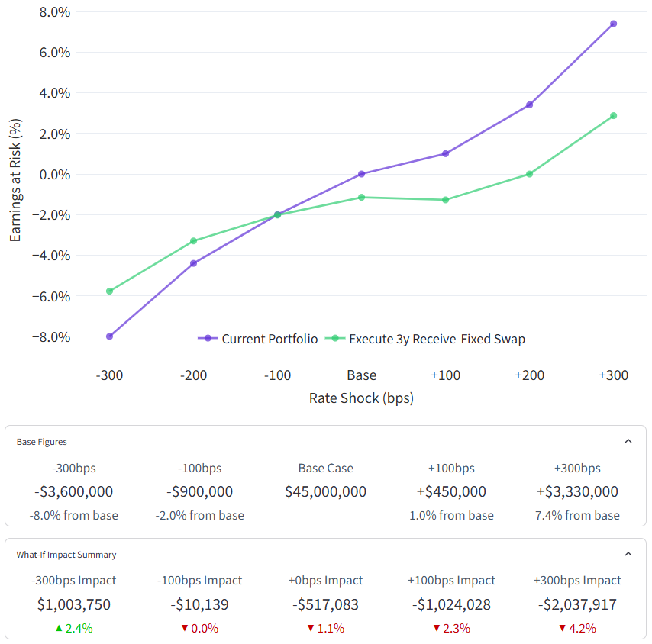652x644 pixels.
Task: Click Current Portfolio point at +200 shock
Action: pyautogui.click(x=529, y=105)
